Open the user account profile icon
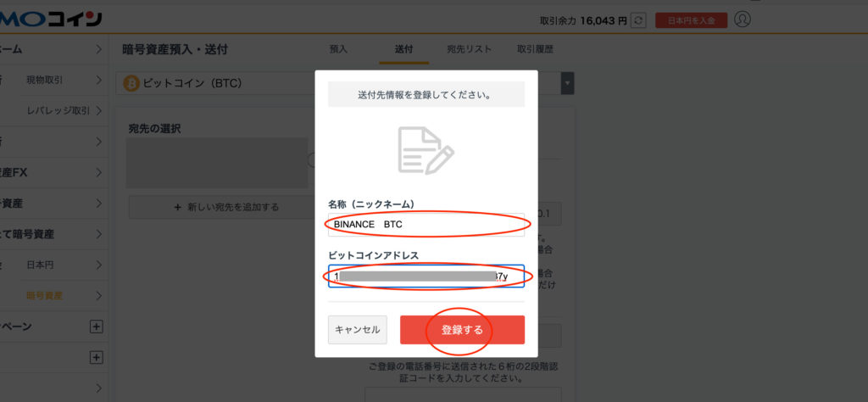 [x=742, y=20]
